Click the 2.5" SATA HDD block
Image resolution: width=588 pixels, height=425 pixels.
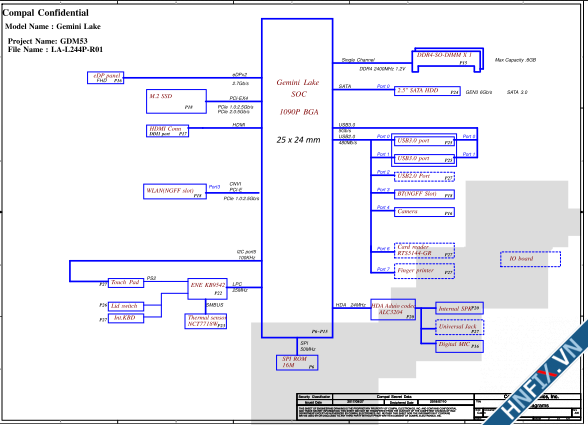pos(427,91)
